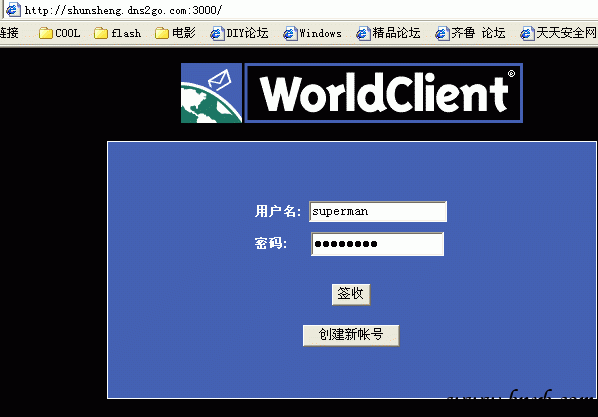Click the WorldClient title banner
Image resolution: width=598 pixels, height=417 pixels.
tap(384, 93)
